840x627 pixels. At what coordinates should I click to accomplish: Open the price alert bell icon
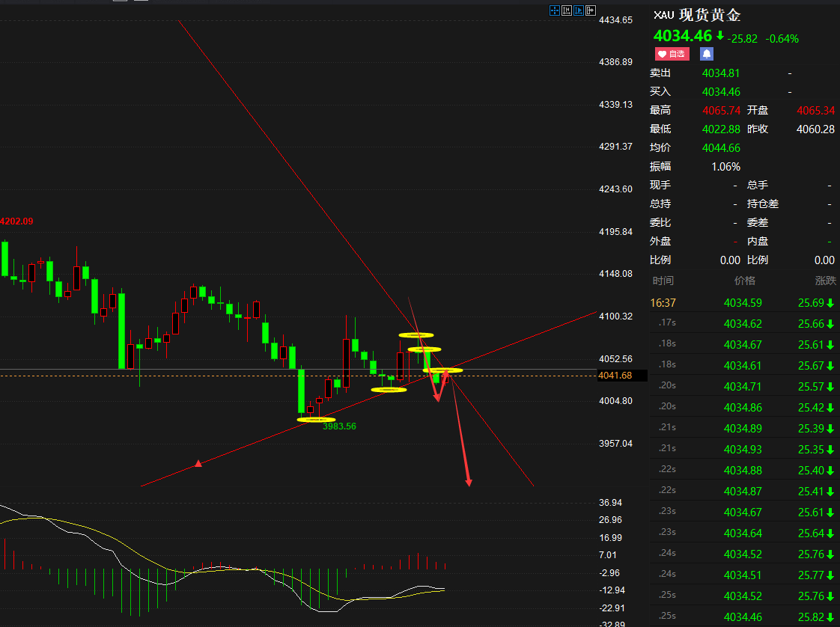point(707,54)
